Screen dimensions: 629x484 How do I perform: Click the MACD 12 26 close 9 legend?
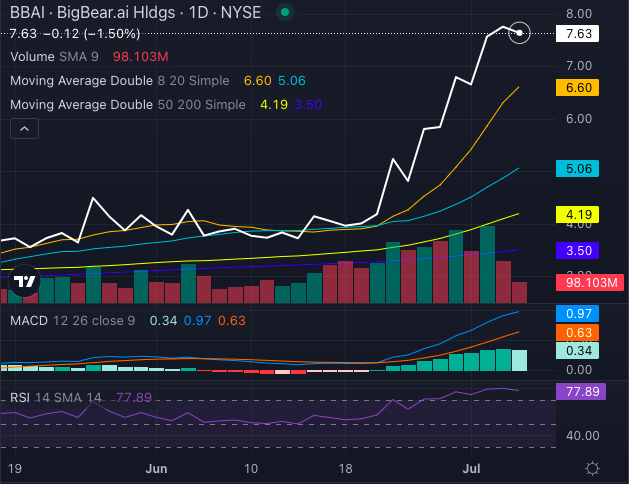pos(72,321)
